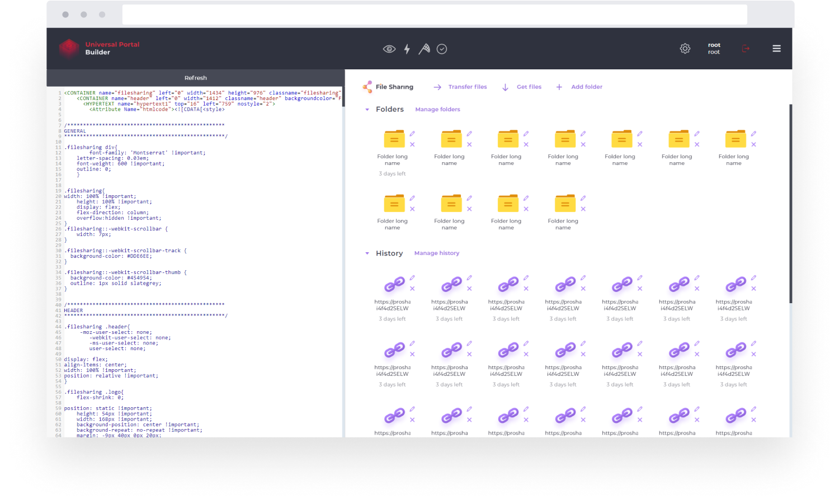The image size is (839, 504).
Task: Click the red logout icon
Action: click(746, 49)
